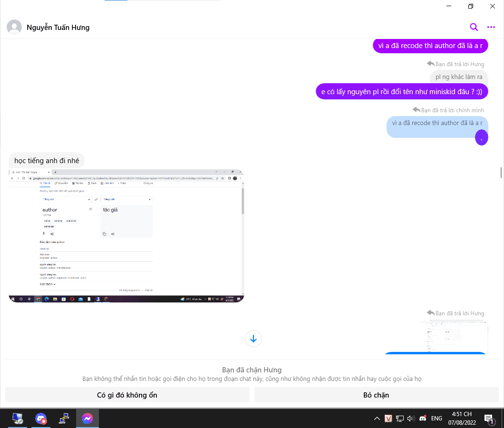The height and width of the screenshot is (428, 504).
Task: Minimize the Messenger window
Action: pyautogui.click(x=449, y=6)
